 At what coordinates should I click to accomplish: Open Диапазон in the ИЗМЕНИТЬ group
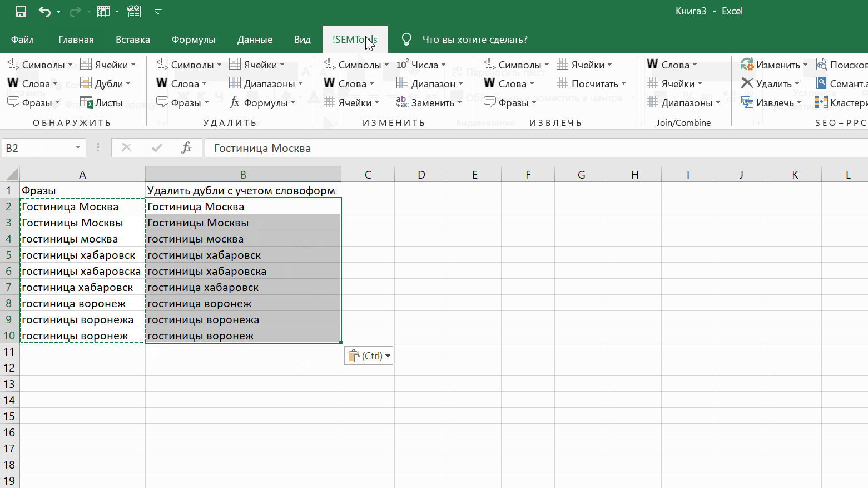coord(430,84)
